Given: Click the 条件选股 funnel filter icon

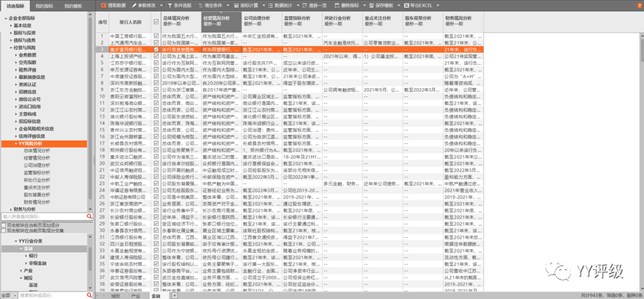Looking at the screenshot, I should pyautogui.click(x=169, y=6).
